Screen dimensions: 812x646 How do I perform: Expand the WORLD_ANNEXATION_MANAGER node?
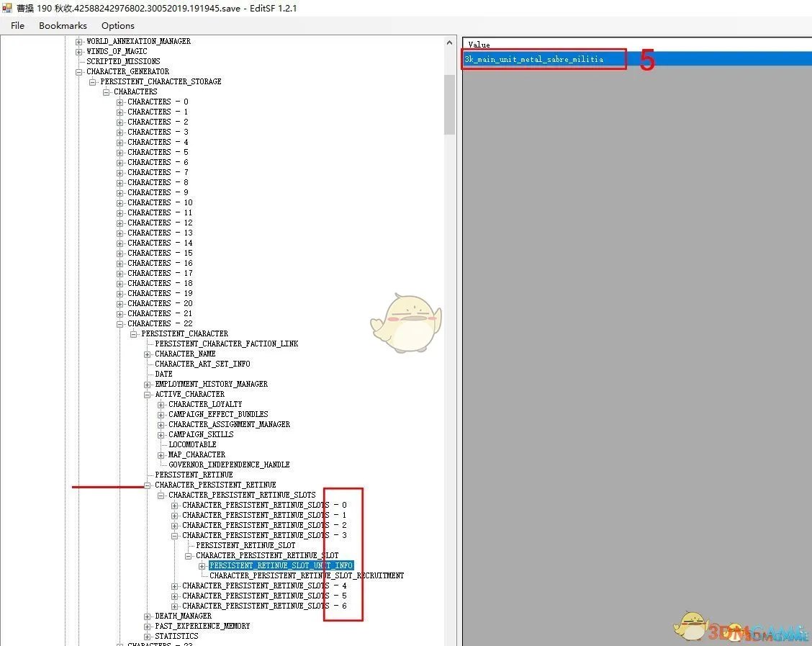pyautogui.click(x=79, y=41)
